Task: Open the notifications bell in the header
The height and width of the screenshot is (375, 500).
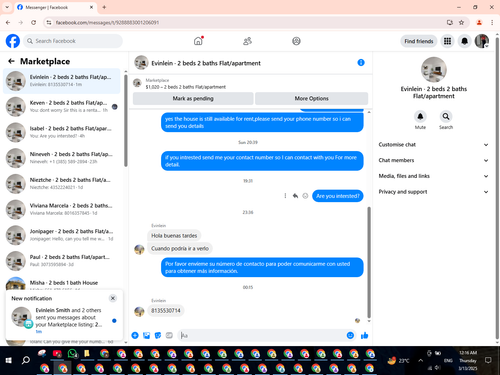Action: click(464, 41)
